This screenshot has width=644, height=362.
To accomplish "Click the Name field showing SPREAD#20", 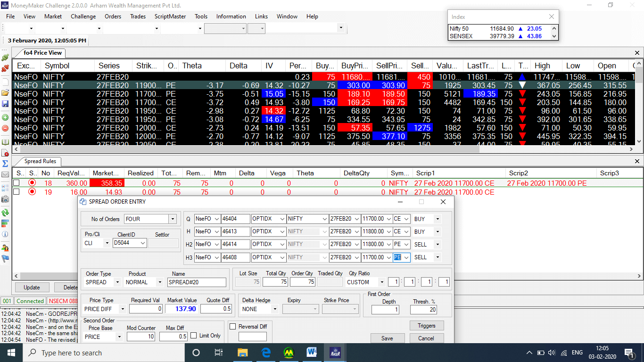I will (197, 282).
